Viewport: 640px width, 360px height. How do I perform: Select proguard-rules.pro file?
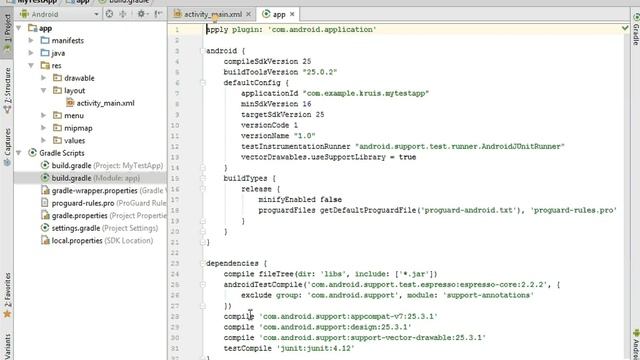click(x=104, y=203)
